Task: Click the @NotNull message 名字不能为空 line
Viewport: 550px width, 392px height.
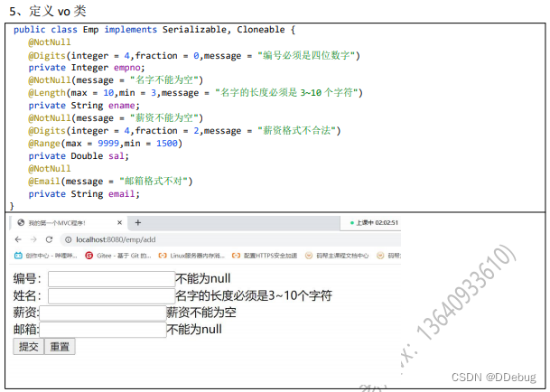Action: click(116, 80)
